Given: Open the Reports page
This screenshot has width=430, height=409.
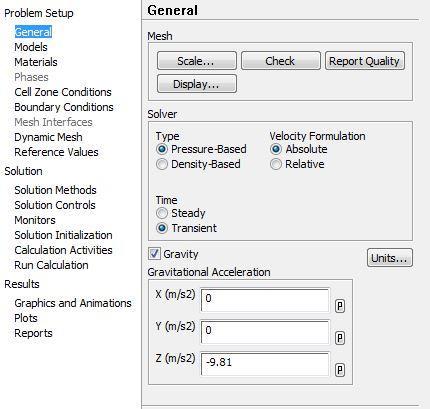Looking at the screenshot, I should [x=33, y=333].
